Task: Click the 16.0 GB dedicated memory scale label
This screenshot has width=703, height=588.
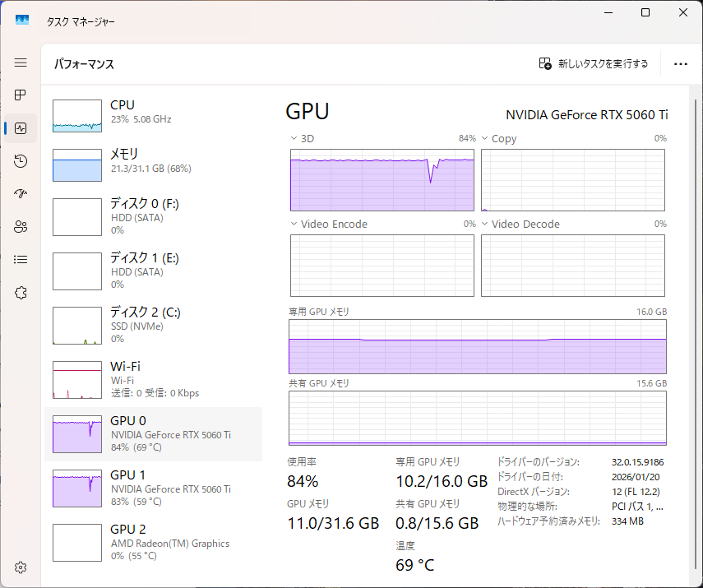Action: pyautogui.click(x=651, y=312)
